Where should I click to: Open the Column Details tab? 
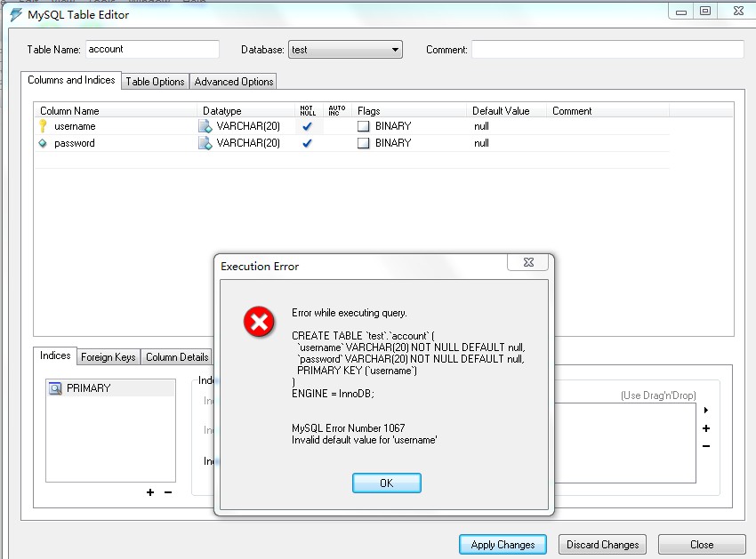[x=177, y=357]
